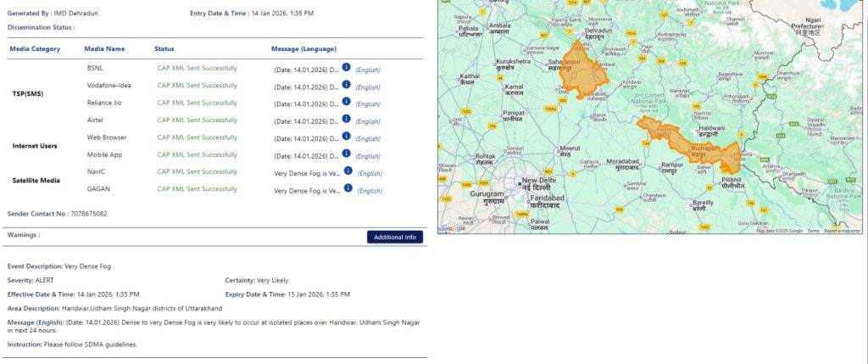Click the info icon in the GAGAN row
Screen dimensions: 868x364
(348, 189)
